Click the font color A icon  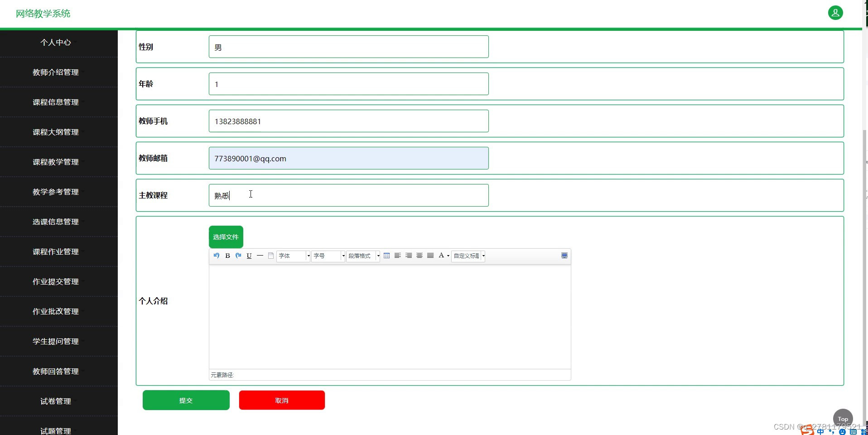[x=441, y=256]
